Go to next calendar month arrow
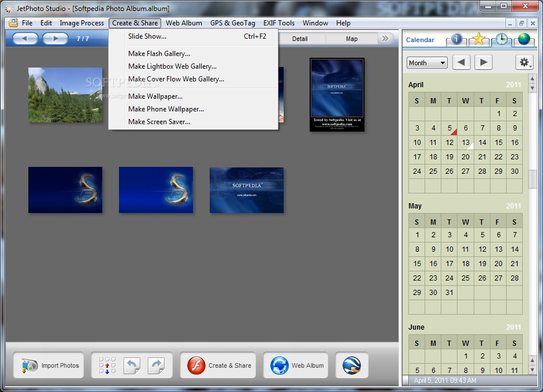 [484, 62]
